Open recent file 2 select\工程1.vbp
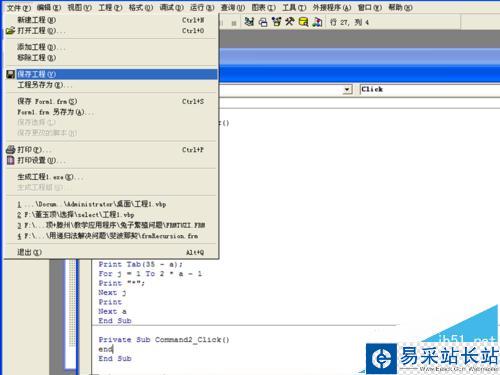 pyautogui.click(x=111, y=215)
